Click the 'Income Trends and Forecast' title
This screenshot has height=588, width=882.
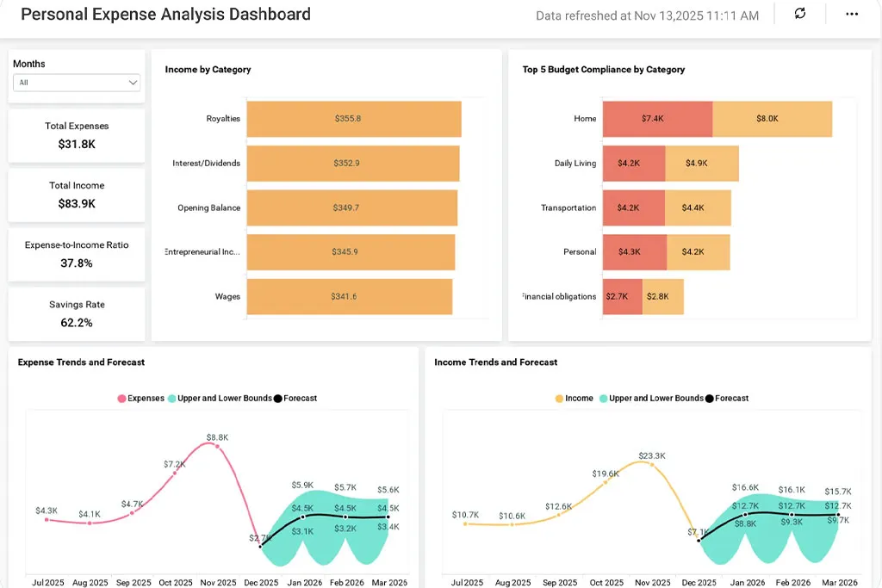coord(495,362)
